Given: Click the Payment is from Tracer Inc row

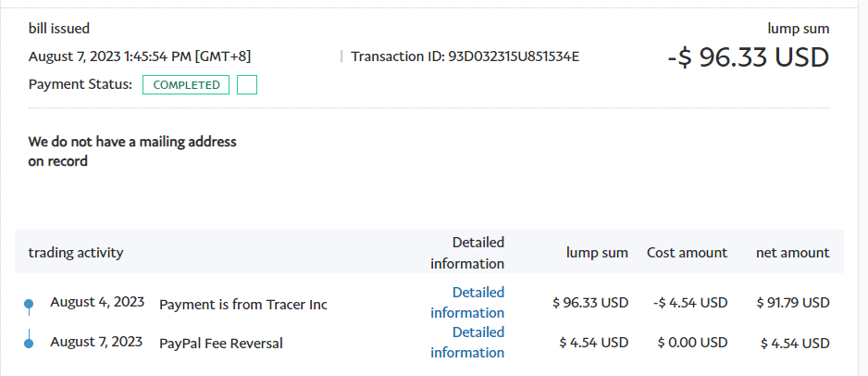Looking at the screenshot, I should click(x=243, y=305).
